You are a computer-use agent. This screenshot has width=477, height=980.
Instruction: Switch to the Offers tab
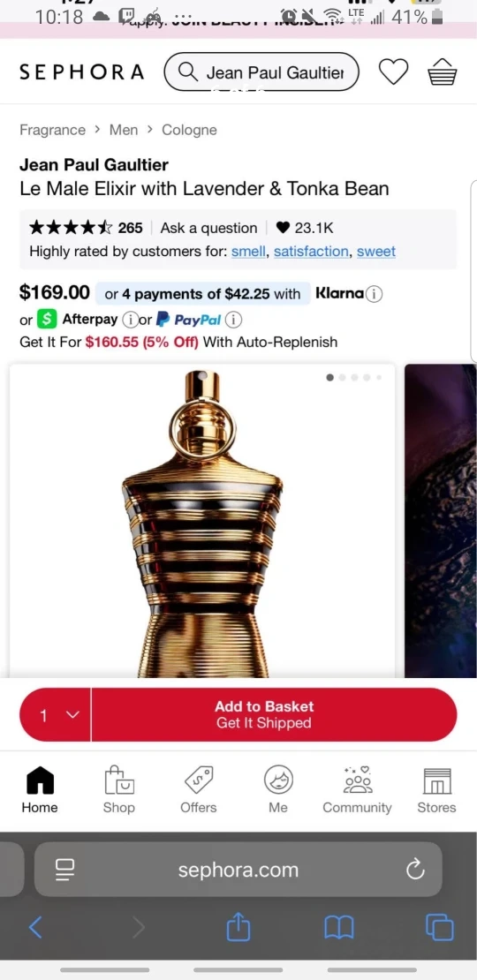198,790
